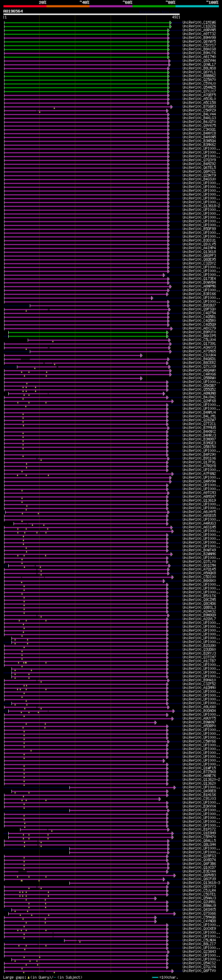This screenshot has width=222, height=980.
Task: Click the green alignment bar for UniRef100_B9PUT0
Action: click(x=88, y=332)
